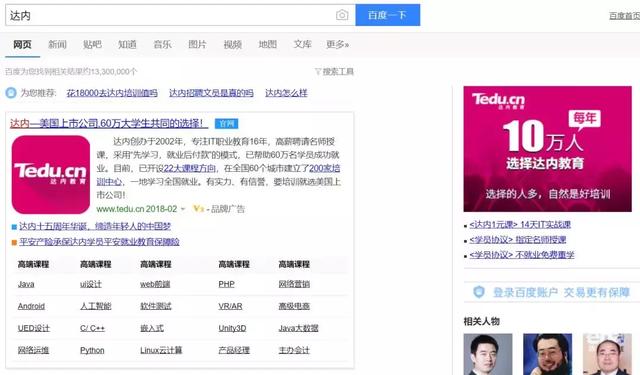The height and width of the screenshot is (375, 640).
Task: Open the Unity3D course link
Action: (x=232, y=328)
